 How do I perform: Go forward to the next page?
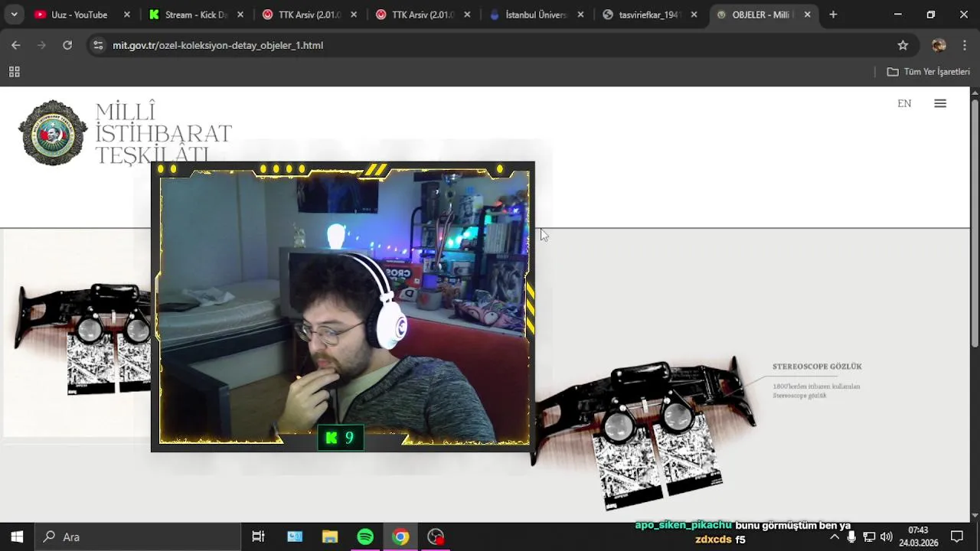[x=41, y=45]
